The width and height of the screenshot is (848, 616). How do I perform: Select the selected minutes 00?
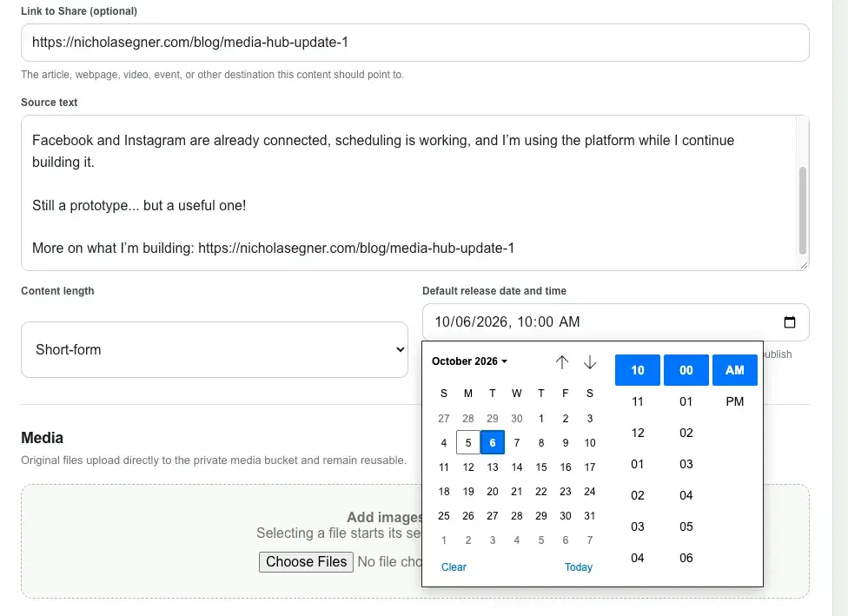[x=686, y=370]
